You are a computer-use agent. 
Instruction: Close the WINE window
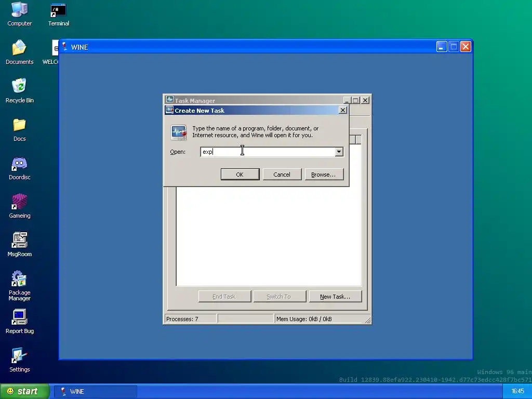[x=465, y=46]
